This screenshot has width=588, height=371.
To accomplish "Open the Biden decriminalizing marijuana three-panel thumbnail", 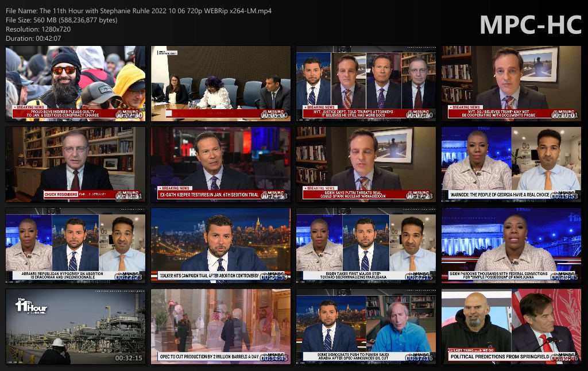I will pyautogui.click(x=366, y=245).
